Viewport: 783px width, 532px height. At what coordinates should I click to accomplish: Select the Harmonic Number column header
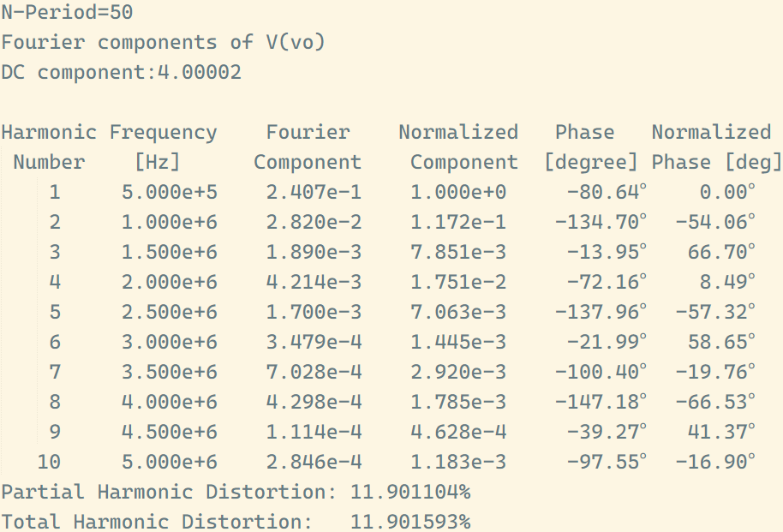[x=49, y=146]
